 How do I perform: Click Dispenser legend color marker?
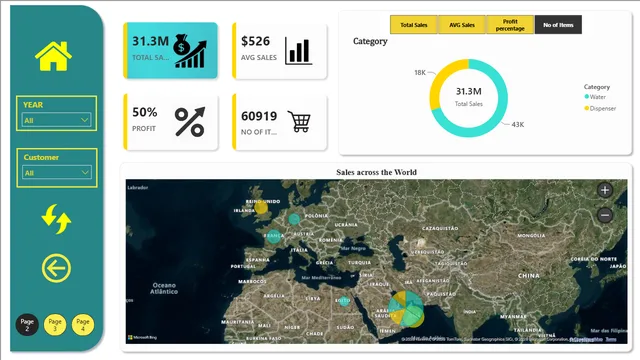(x=587, y=108)
